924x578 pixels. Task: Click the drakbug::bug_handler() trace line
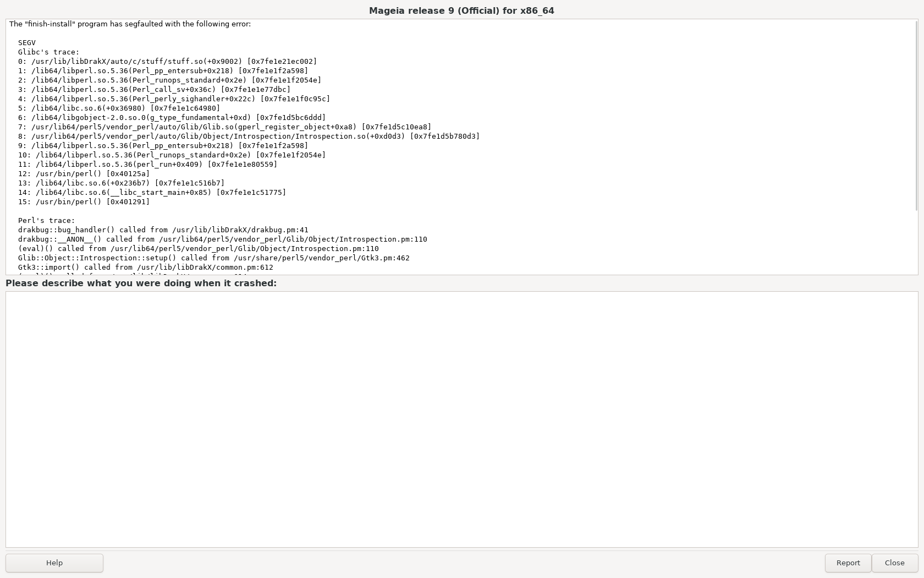tap(163, 230)
